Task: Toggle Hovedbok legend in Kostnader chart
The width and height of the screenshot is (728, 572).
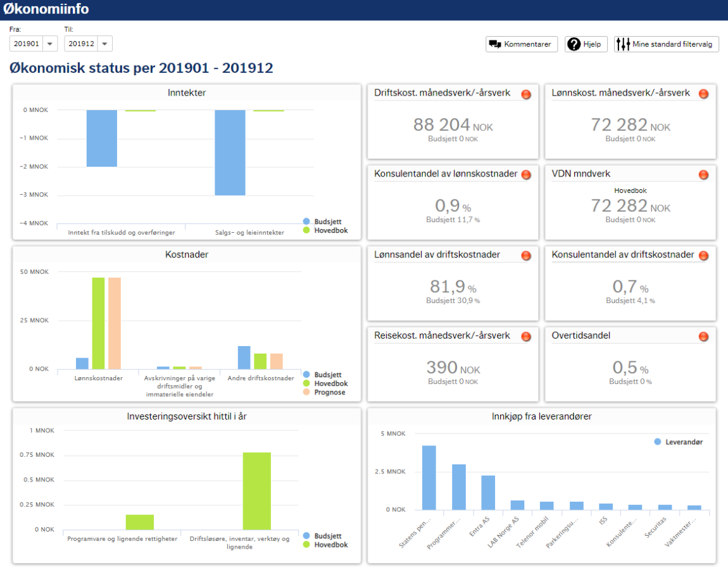Action: click(x=325, y=383)
